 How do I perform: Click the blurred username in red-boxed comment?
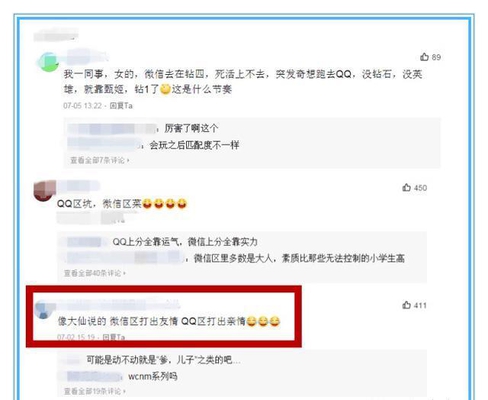118,305
